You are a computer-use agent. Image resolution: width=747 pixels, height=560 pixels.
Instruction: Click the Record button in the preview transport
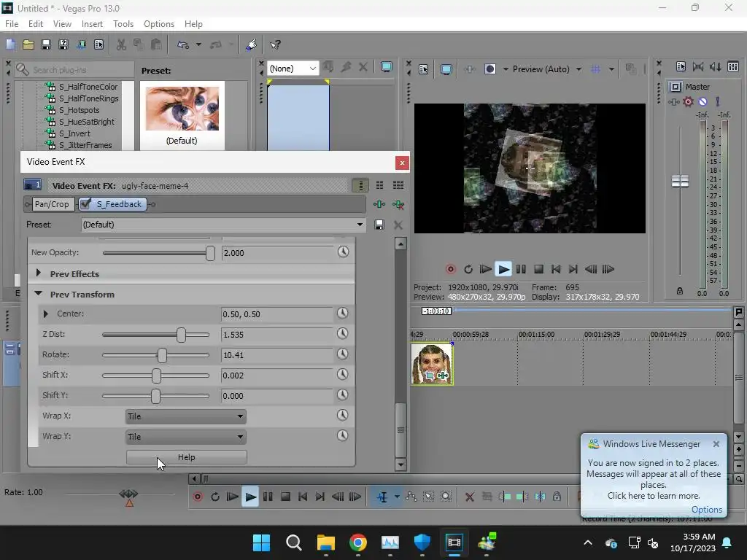[451, 269]
